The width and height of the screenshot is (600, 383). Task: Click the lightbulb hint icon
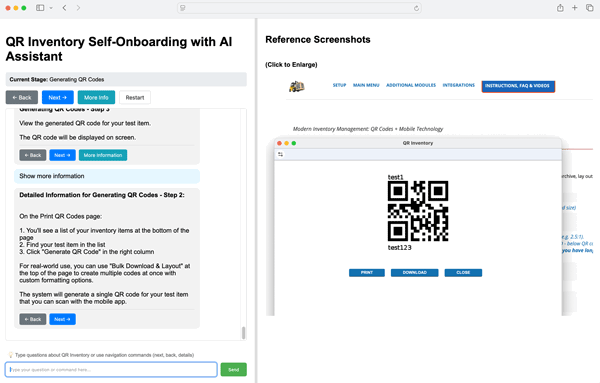pos(10,355)
